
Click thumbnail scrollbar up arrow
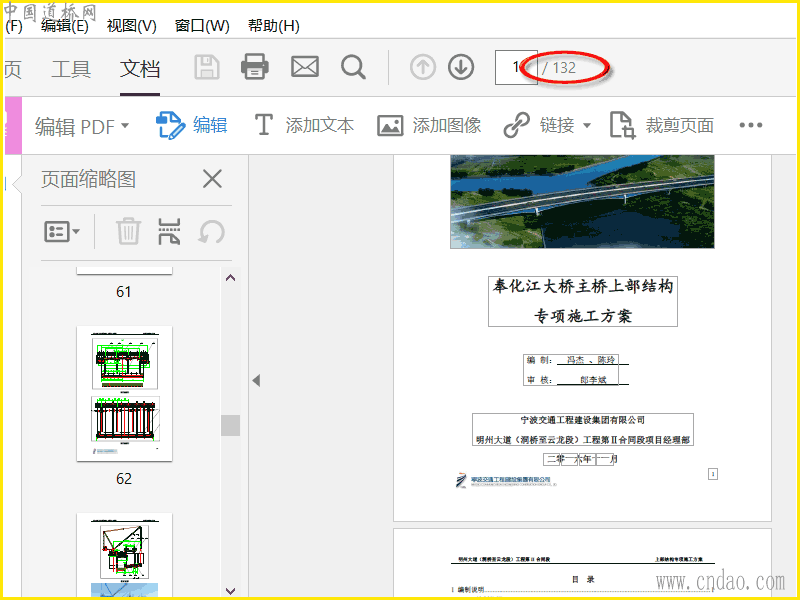click(231, 278)
